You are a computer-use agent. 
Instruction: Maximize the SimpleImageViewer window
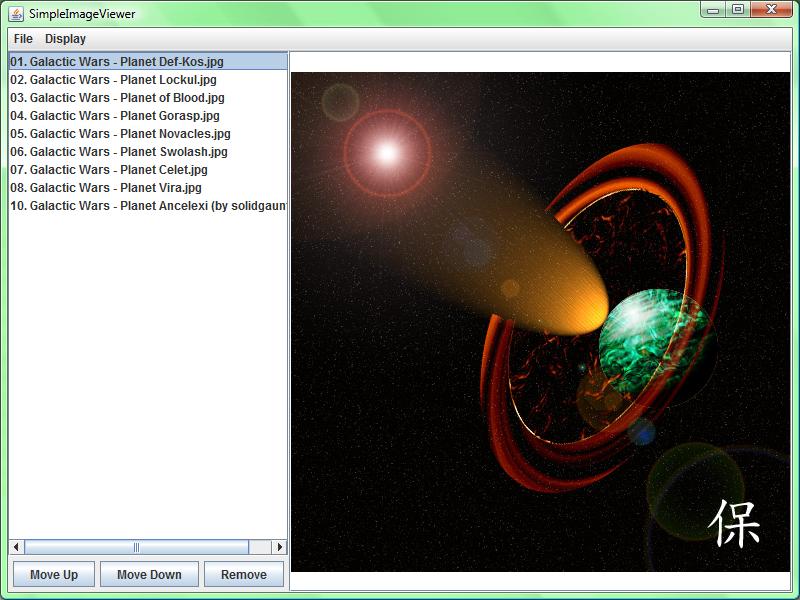coord(738,10)
